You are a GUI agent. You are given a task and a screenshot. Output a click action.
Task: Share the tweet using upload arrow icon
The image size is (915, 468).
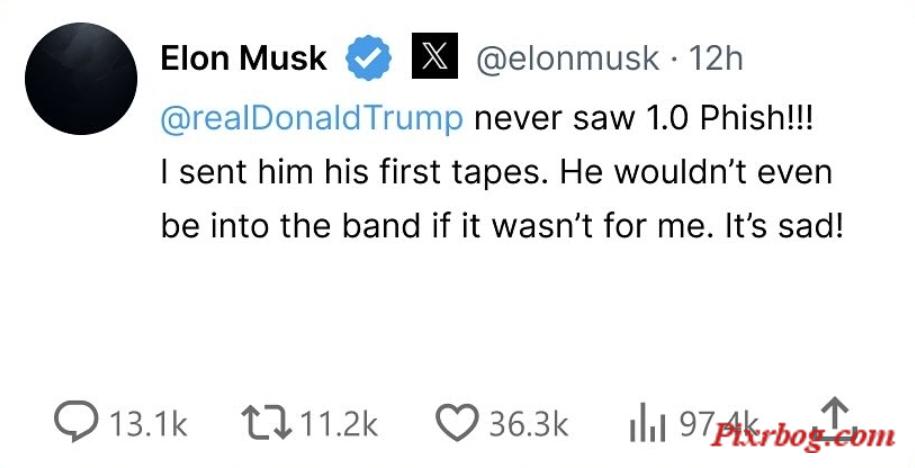coord(834,419)
